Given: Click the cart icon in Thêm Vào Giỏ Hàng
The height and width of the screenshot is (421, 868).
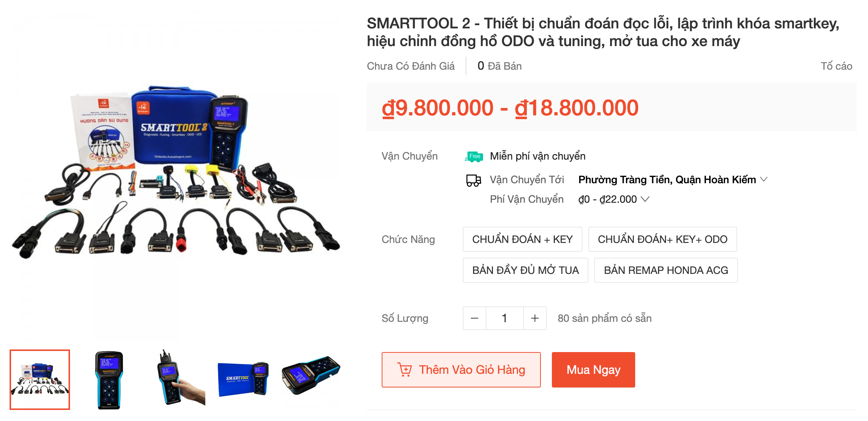Looking at the screenshot, I should coord(405,370).
